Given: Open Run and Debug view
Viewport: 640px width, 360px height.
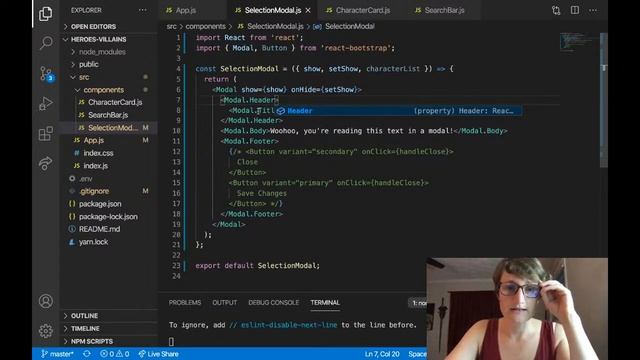Looking at the screenshot, I should pyautogui.click(x=46, y=104).
